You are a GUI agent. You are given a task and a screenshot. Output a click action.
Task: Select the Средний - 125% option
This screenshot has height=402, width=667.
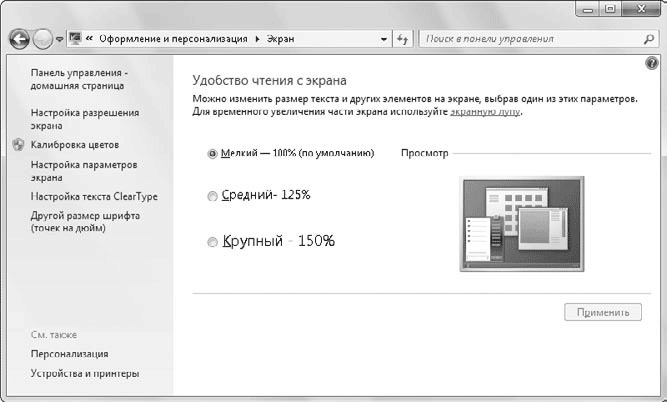pos(211,197)
